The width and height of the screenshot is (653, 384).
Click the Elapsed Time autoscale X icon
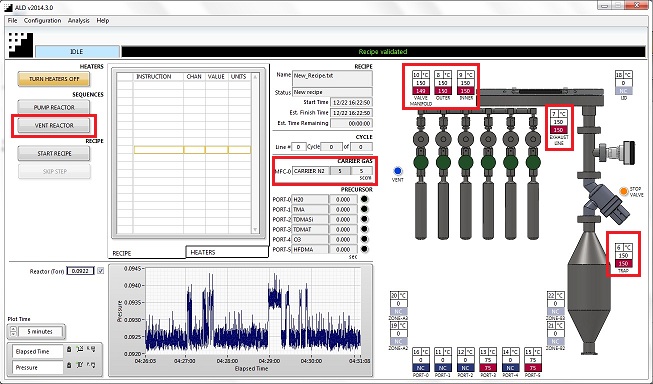(x=80, y=349)
